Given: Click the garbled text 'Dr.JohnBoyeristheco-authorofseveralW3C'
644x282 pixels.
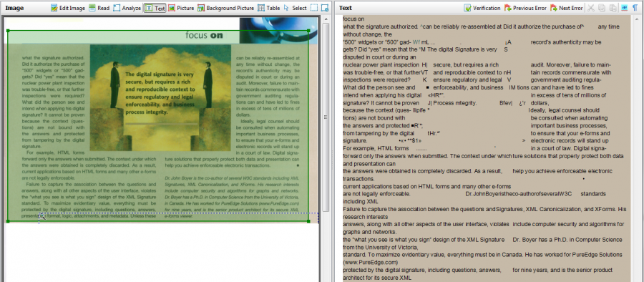Looking at the screenshot, I should click(x=518, y=194).
